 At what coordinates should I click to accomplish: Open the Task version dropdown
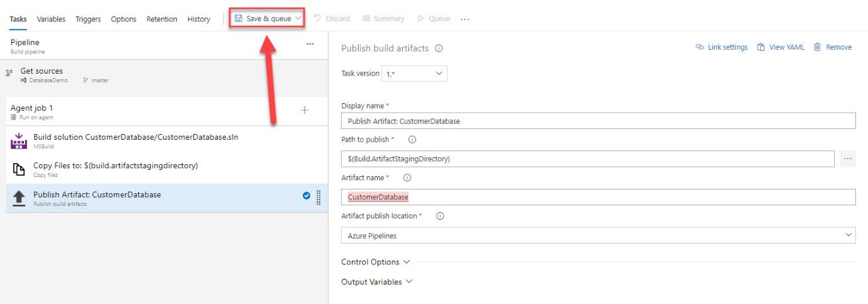click(x=414, y=74)
